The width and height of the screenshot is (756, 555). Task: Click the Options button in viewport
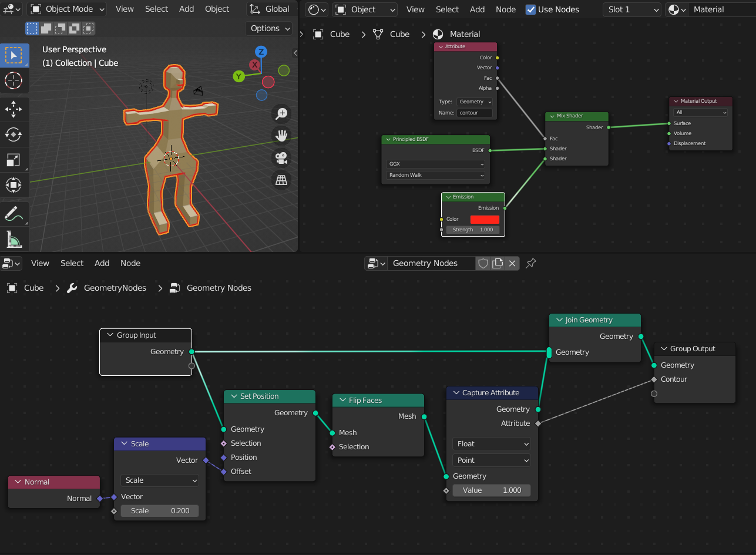click(x=269, y=28)
